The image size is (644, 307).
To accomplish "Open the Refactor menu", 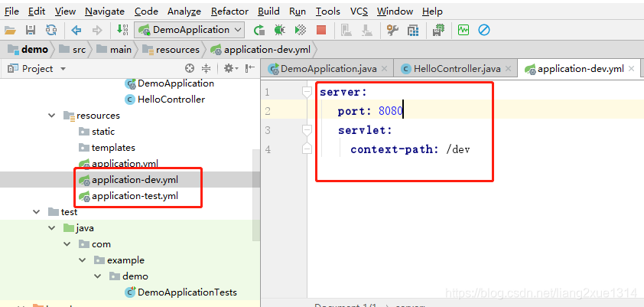I will pos(229,11).
